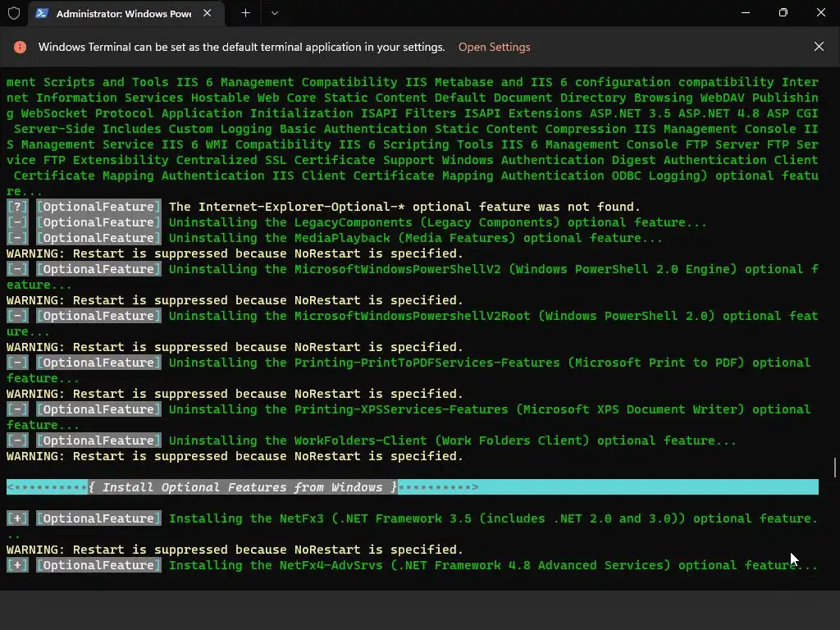Viewport: 840px width, 630px height.
Task: Click the [+] marker on the NetFx4-AdvSrvs line
Action: click(x=17, y=565)
